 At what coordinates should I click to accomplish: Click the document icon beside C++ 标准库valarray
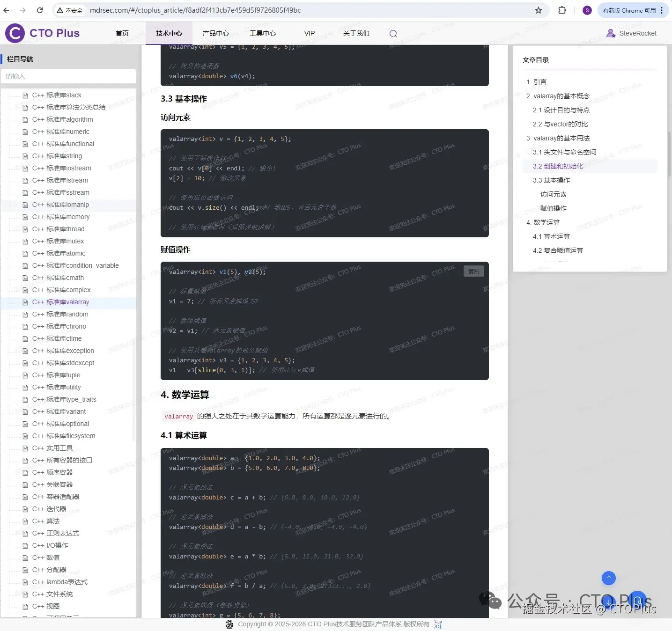tap(25, 302)
